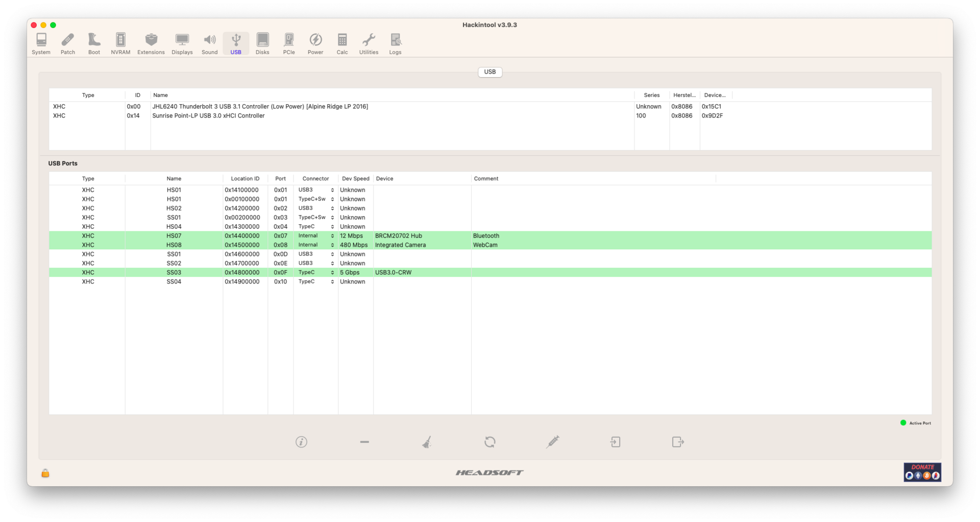The height and width of the screenshot is (522, 980).
Task: Open the Power section
Action: [x=315, y=44]
